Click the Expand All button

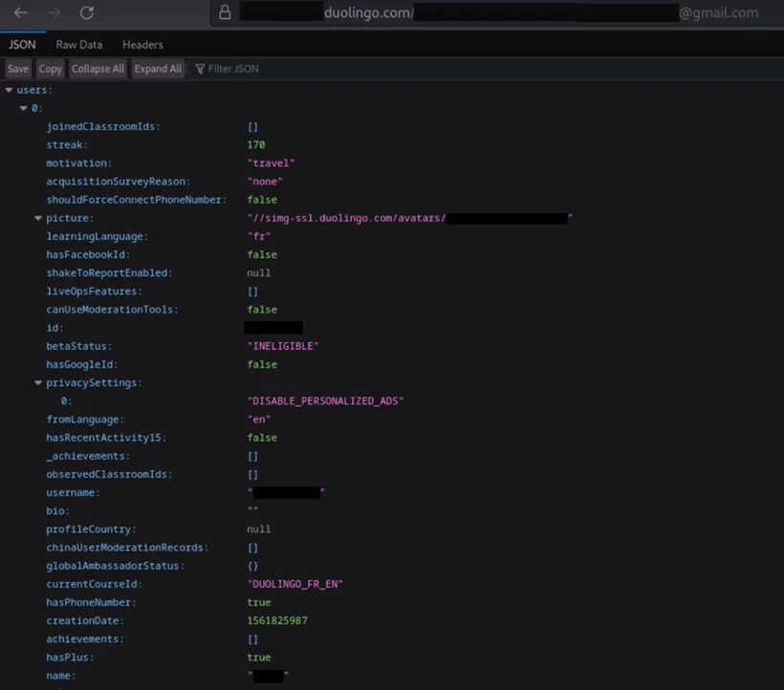[x=158, y=69]
